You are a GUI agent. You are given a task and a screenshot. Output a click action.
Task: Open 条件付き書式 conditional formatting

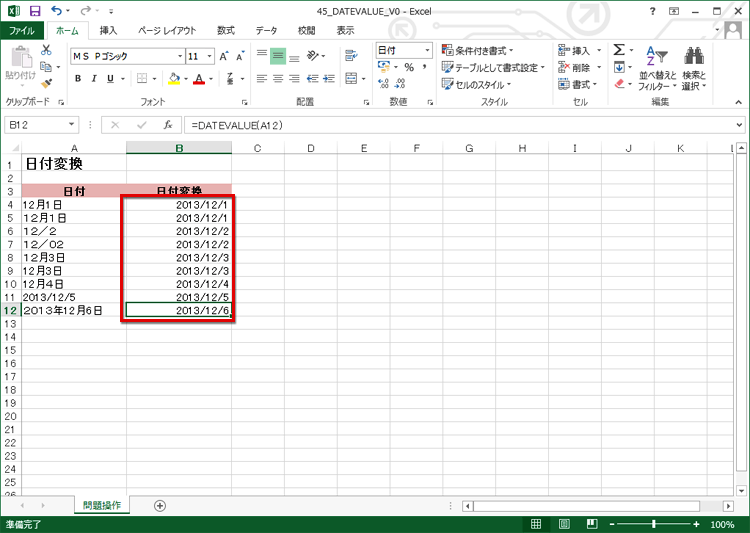(x=477, y=50)
